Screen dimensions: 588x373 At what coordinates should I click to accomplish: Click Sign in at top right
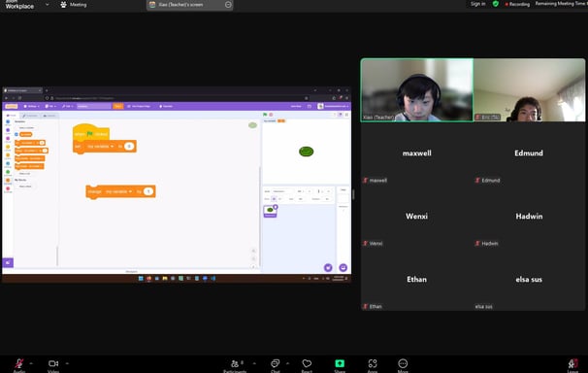478,4
